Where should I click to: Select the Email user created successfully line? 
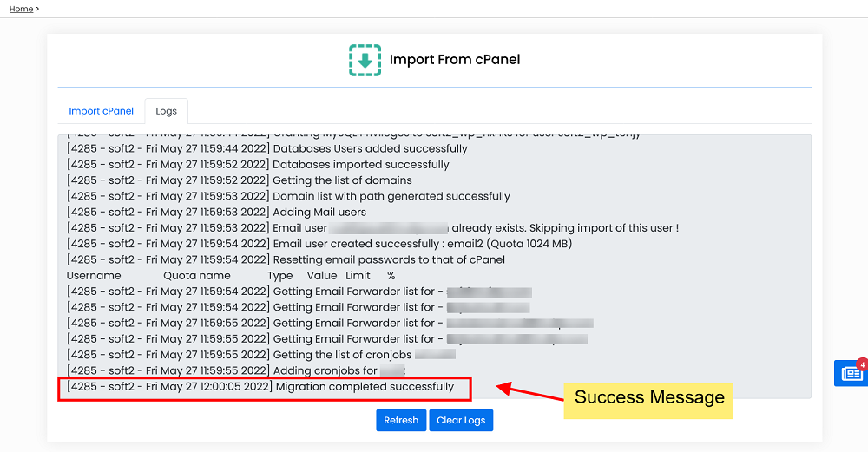tap(319, 244)
